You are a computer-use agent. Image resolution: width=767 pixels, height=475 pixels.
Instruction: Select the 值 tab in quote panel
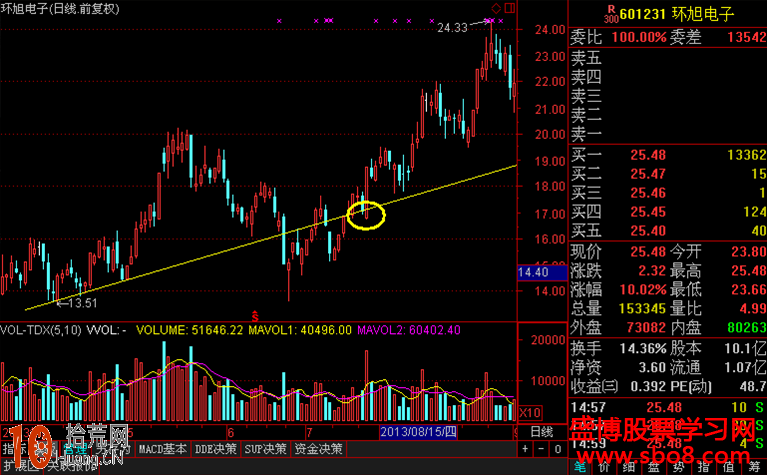pos(729,467)
